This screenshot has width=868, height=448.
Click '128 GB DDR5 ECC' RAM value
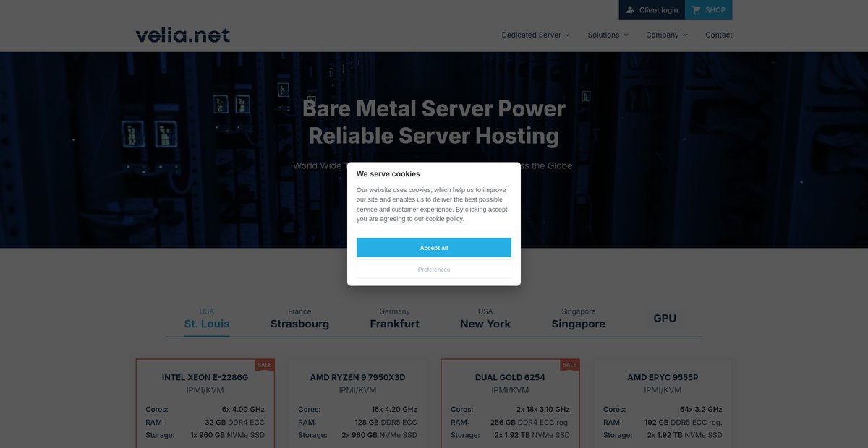[385, 422]
